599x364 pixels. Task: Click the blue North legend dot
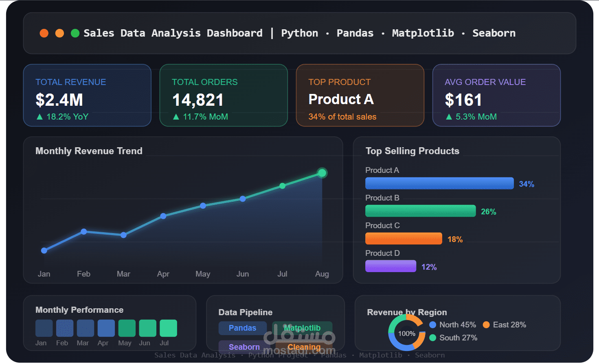click(x=433, y=325)
